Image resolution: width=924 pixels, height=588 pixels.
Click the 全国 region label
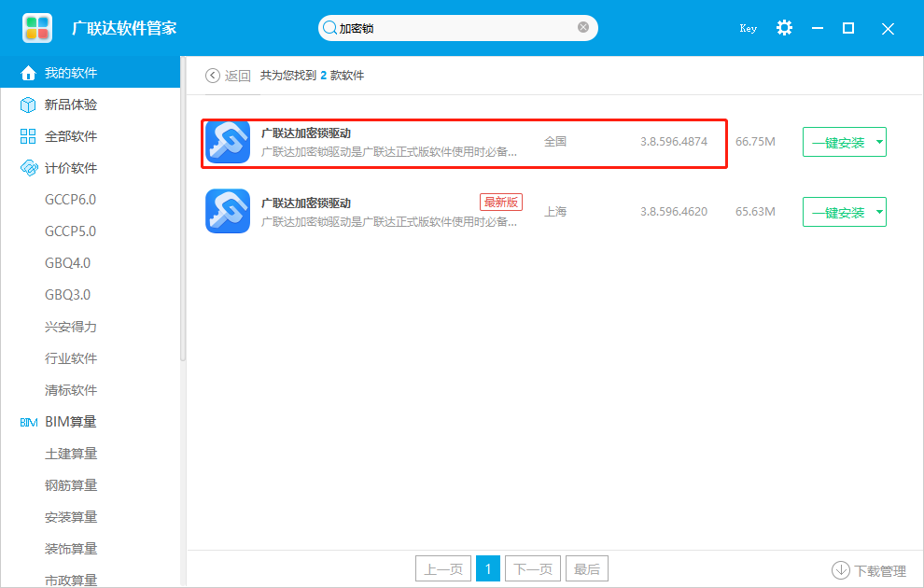[555, 142]
